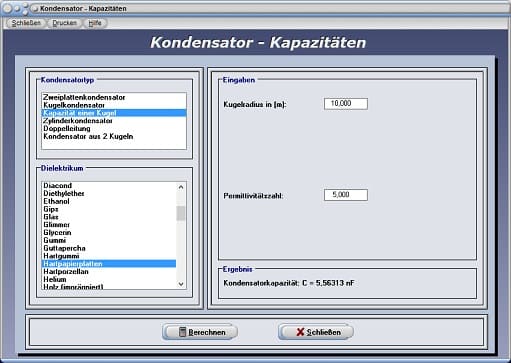The image size is (511, 363).
Task: Choose Helium dielectric
Action: [109, 279]
